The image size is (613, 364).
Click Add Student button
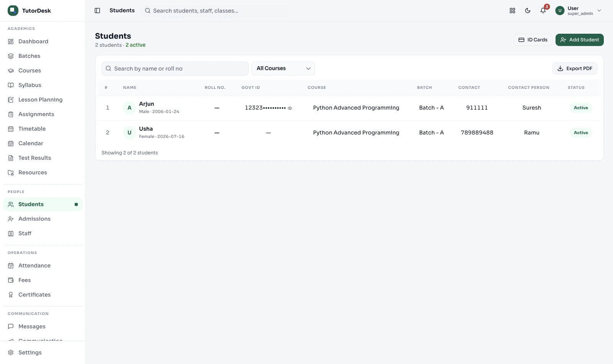coord(579,40)
